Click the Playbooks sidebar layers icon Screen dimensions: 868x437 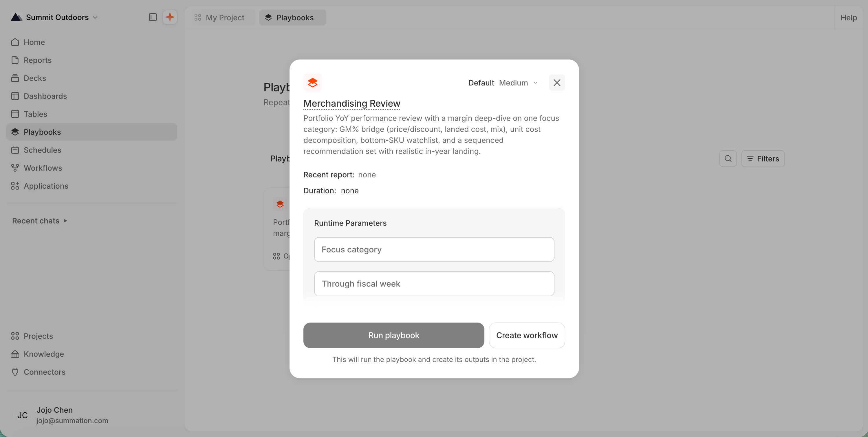(15, 132)
